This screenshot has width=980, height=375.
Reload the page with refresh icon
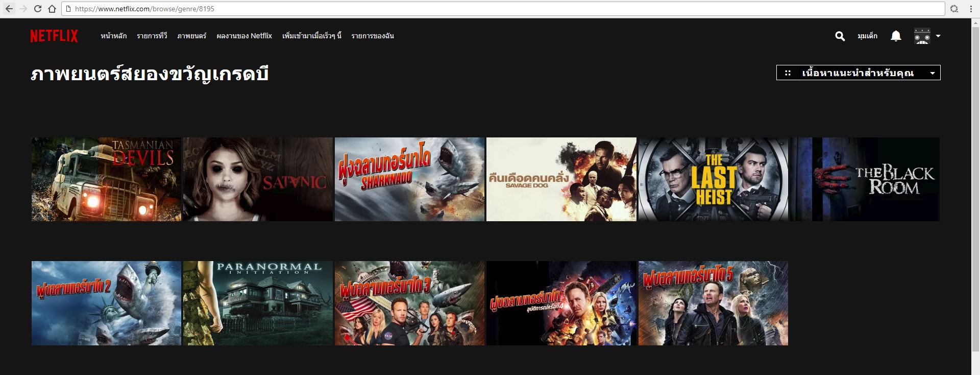point(38,9)
